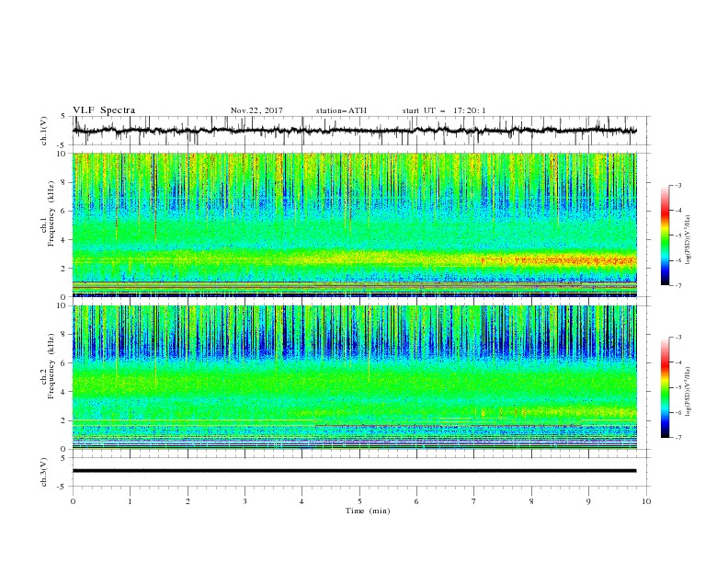
Task: Click the "6" kHz tick of ch.1 frequency axis
Action: click(x=65, y=211)
